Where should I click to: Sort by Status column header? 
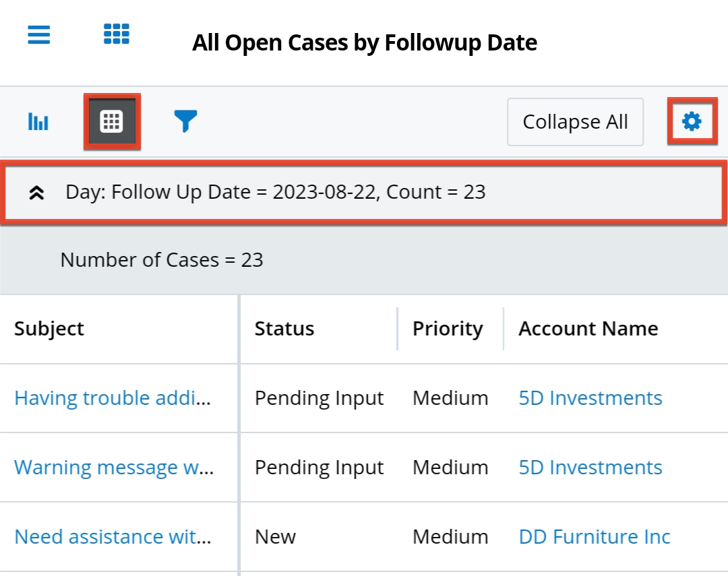pyautogui.click(x=284, y=329)
